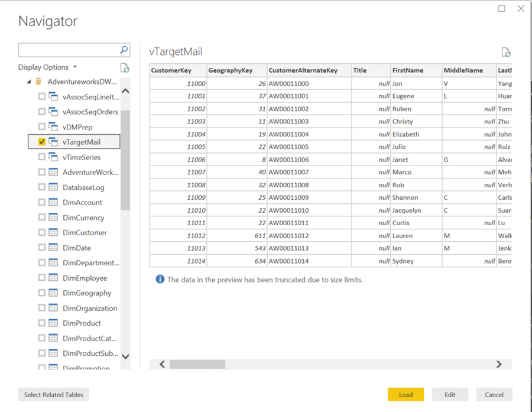Click the AdventureworksDW database icon
The image size is (532, 412).
[x=38, y=82]
